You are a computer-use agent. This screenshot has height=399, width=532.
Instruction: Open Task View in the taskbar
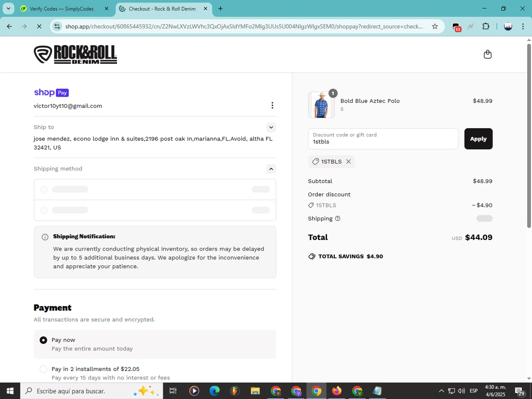click(173, 391)
